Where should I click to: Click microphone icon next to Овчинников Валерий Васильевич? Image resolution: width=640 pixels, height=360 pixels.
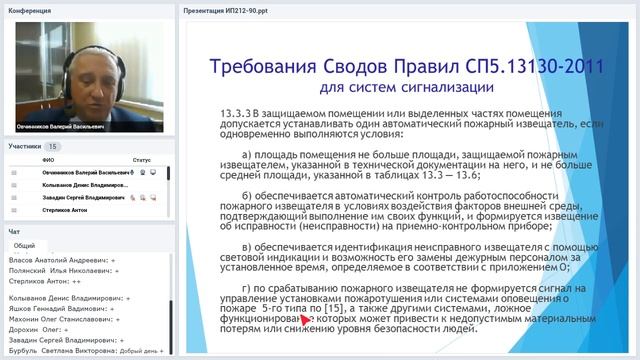coord(132,173)
